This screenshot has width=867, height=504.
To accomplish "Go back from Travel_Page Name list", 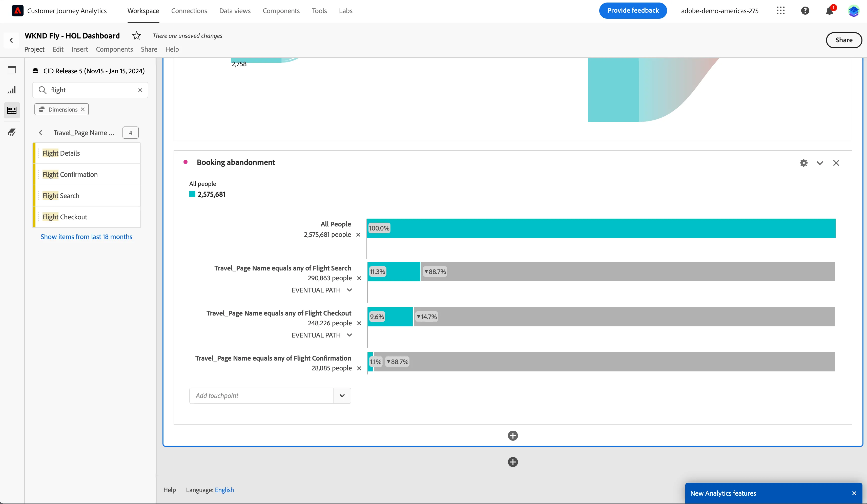I will (40, 133).
